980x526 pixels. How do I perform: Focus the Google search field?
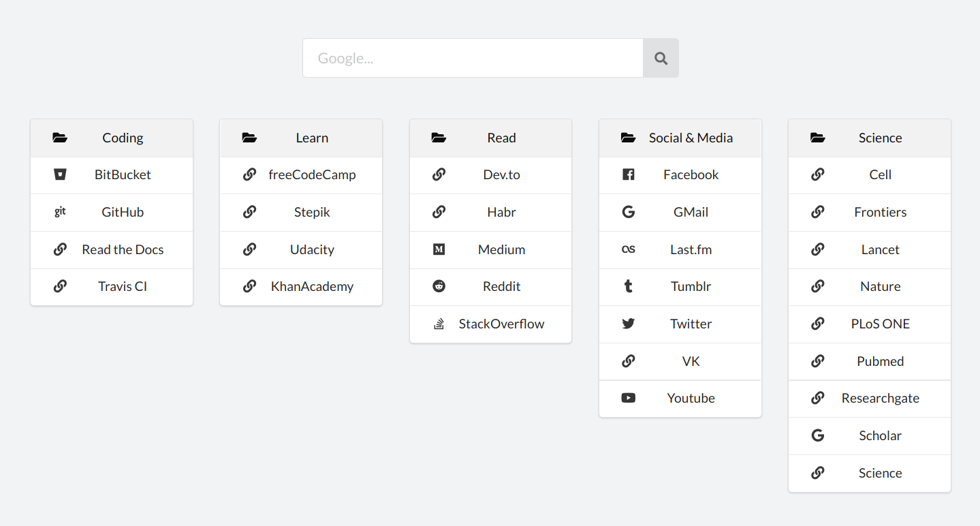click(x=473, y=58)
